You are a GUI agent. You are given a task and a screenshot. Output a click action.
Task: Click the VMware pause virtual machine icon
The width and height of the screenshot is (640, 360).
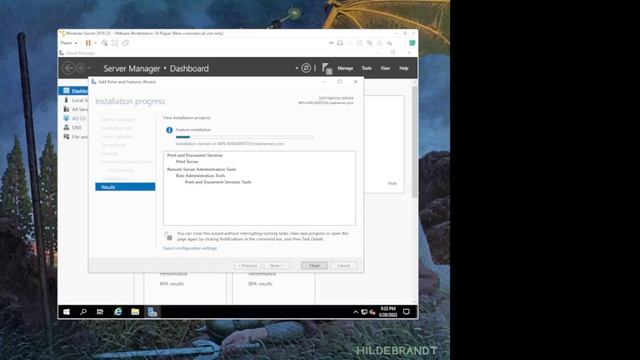point(88,43)
